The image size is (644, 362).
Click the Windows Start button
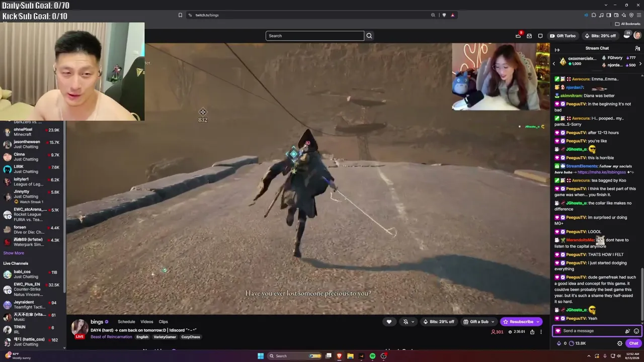(261, 356)
